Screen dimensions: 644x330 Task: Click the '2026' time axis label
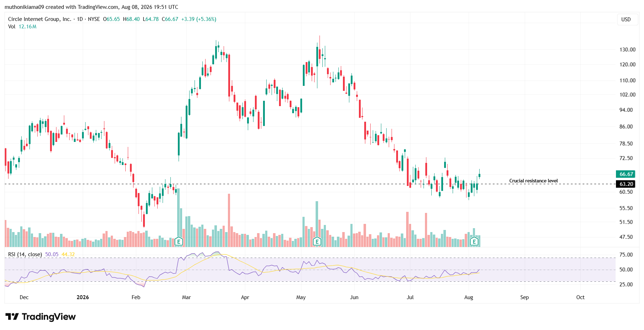coord(83,297)
